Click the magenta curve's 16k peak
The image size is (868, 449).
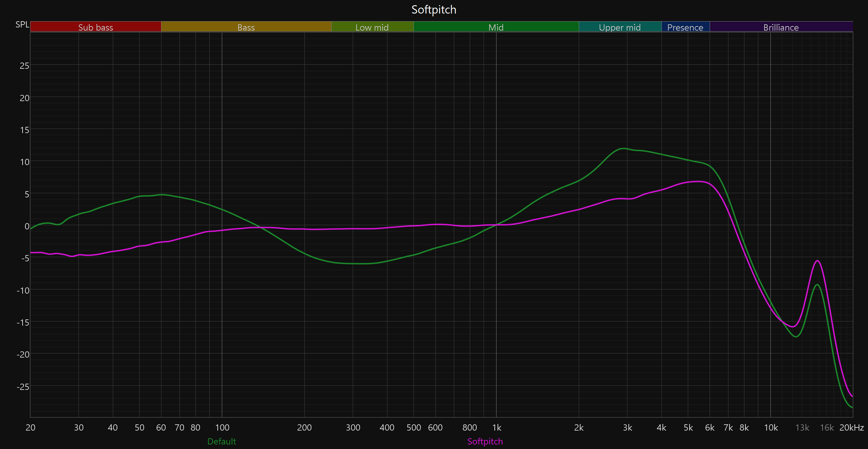coord(818,261)
